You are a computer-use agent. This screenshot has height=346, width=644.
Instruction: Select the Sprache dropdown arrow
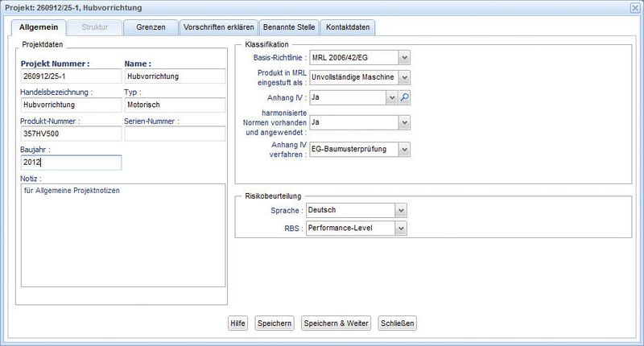(401, 210)
